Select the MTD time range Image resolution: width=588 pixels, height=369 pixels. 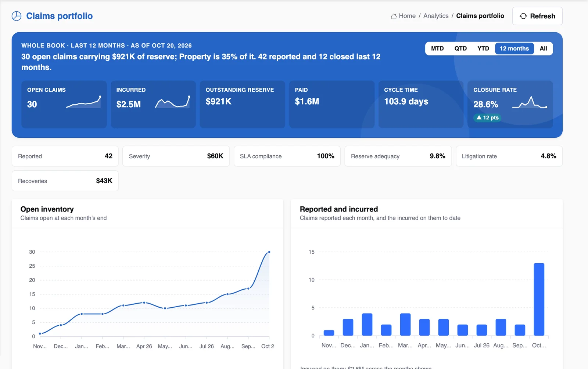[437, 48]
